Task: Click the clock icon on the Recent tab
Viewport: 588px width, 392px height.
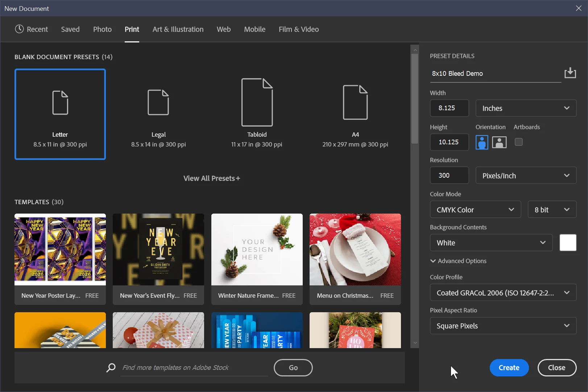Action: (x=19, y=29)
